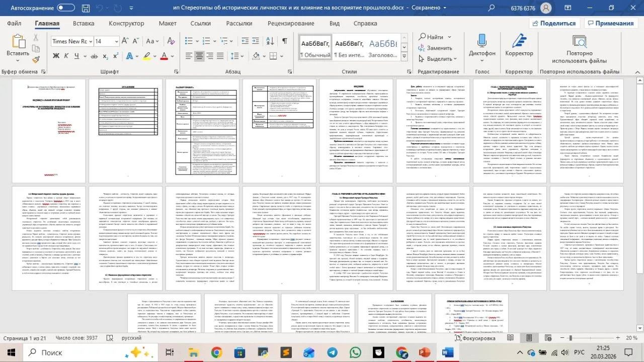Viewport: 644px width, 362px height.
Task: Switch to Read Mode view icon
Action: [x=510, y=338]
